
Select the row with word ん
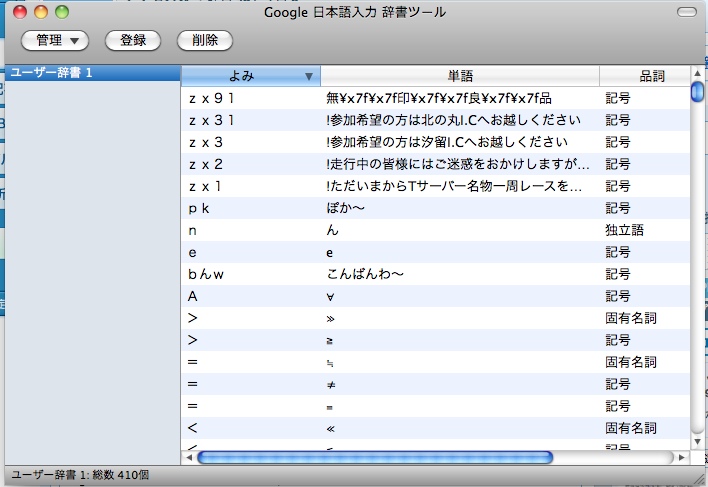pyautogui.click(x=435, y=230)
